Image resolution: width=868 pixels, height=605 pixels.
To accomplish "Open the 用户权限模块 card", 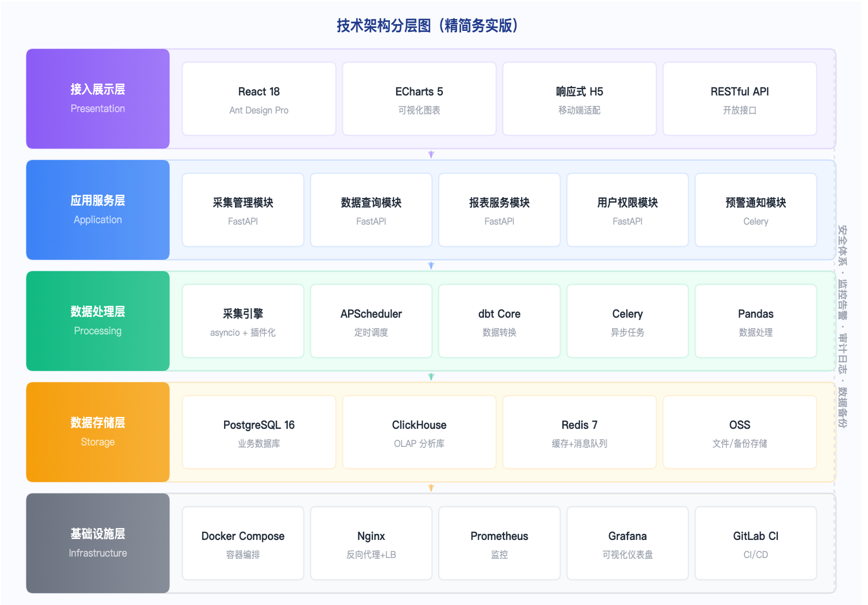I will tap(628, 210).
